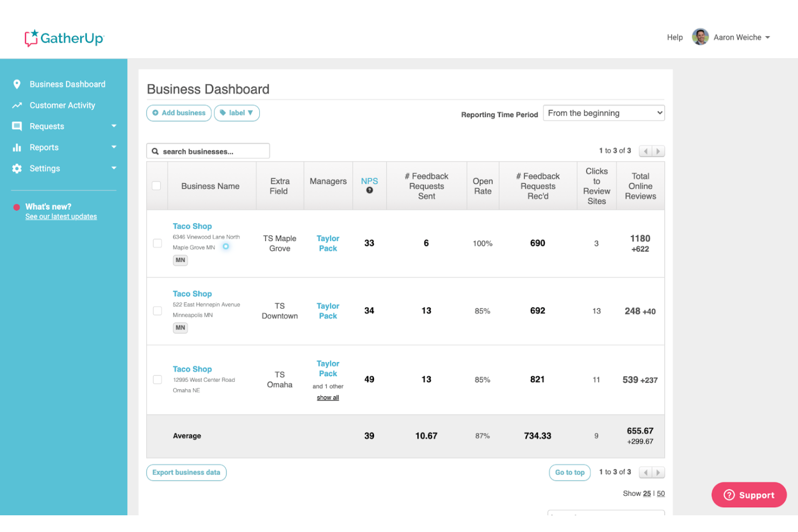Click Help in top bar
This screenshot has width=798, height=532.
coord(675,37)
